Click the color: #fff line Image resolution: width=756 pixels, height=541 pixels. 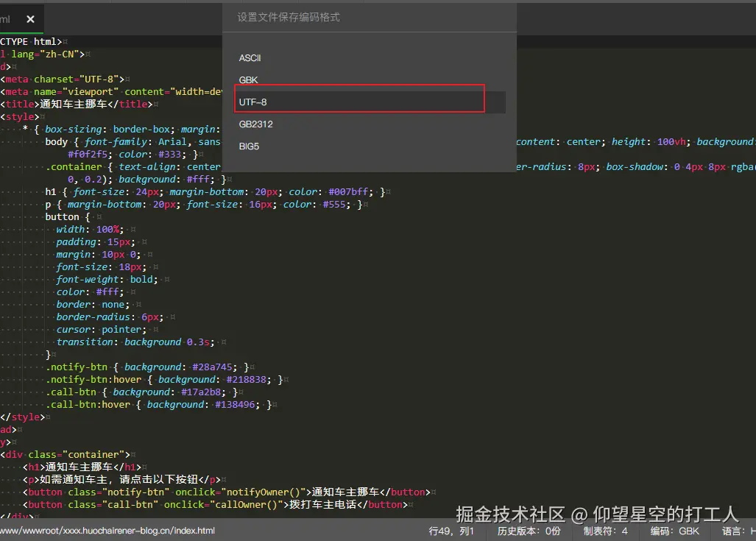90,292
